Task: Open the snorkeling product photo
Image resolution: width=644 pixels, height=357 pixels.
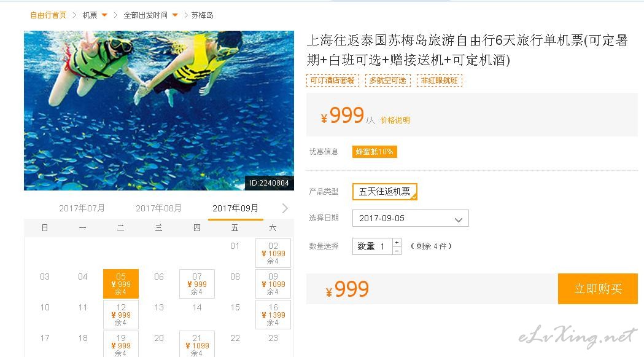Action: pos(159,110)
